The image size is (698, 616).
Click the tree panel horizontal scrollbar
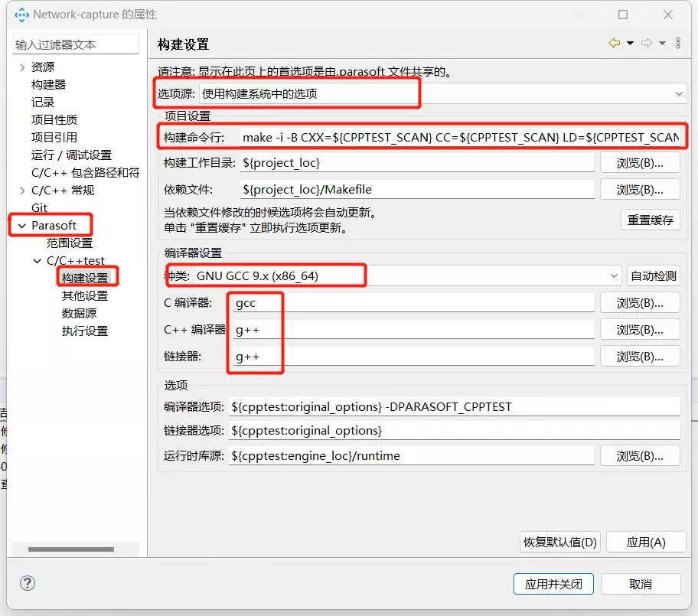pos(71,549)
